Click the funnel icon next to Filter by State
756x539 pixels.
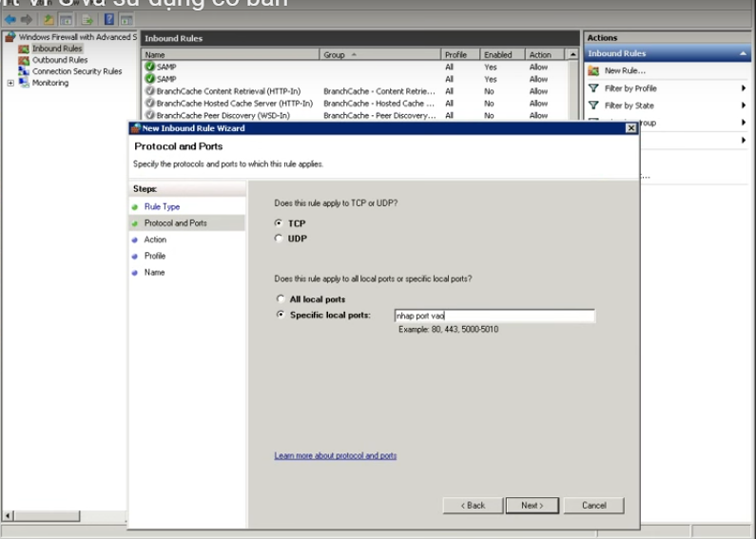click(593, 106)
